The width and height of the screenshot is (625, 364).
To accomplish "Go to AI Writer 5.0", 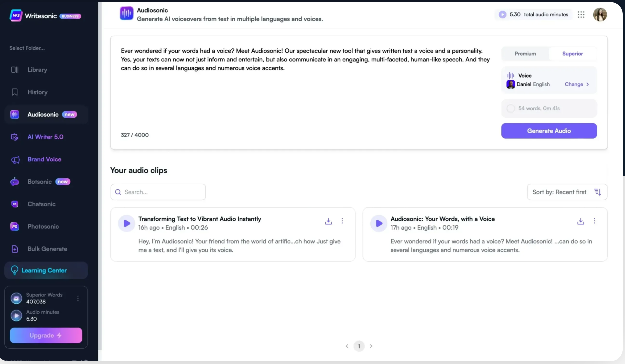I will [x=46, y=137].
